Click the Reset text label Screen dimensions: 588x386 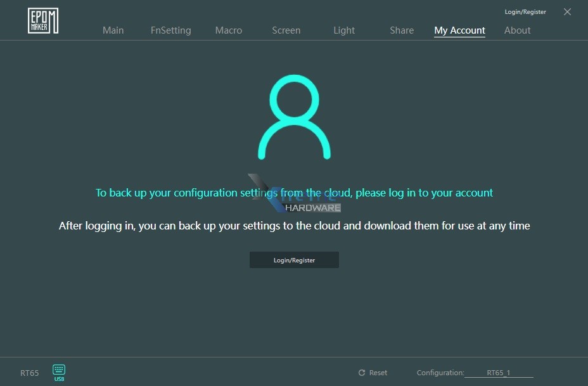(x=378, y=373)
